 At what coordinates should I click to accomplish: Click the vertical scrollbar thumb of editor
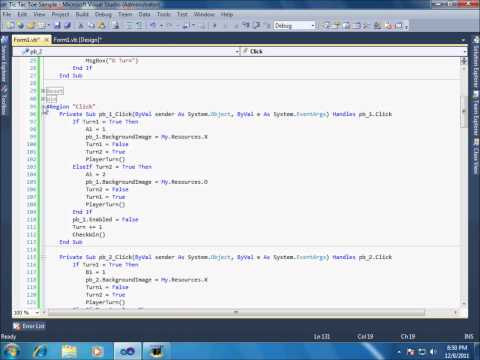coord(463,112)
